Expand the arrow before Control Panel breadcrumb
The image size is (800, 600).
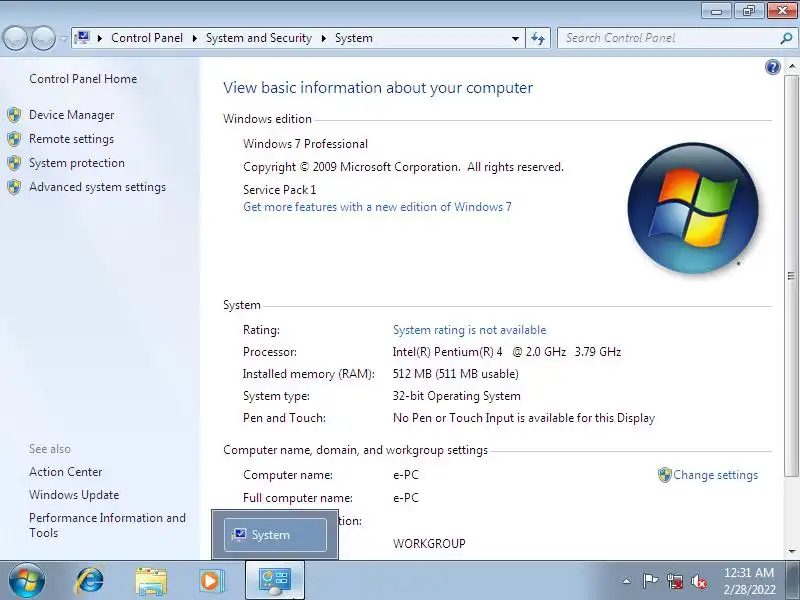(100, 38)
